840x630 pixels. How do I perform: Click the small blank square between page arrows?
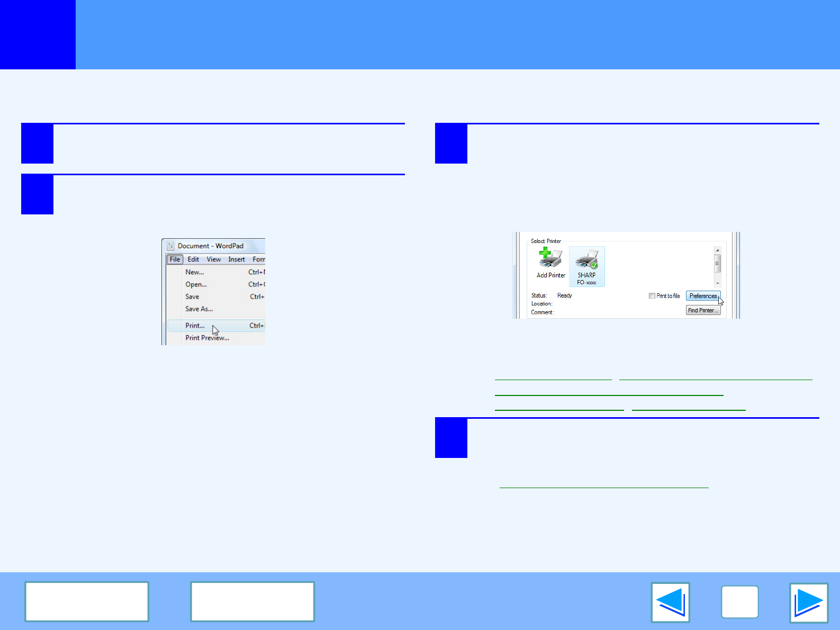click(739, 602)
